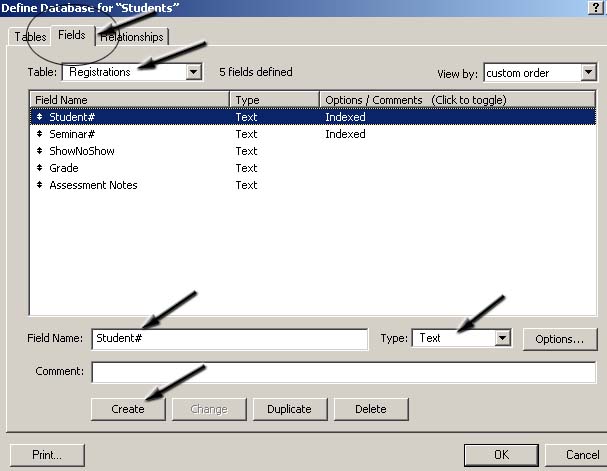Image resolution: width=607 pixels, height=471 pixels.
Task: Click the Duplicate button
Action: tap(290, 409)
